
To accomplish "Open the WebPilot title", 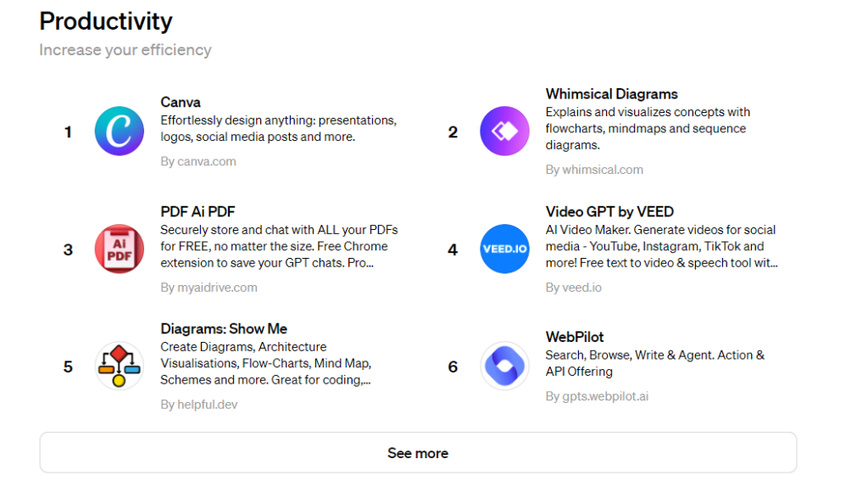I will click(575, 337).
